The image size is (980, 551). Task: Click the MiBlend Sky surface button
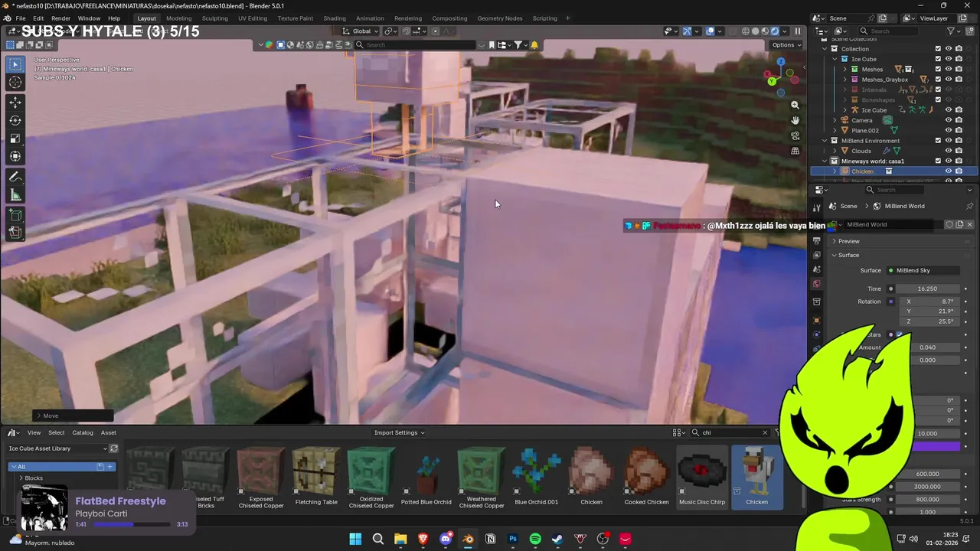point(923,270)
